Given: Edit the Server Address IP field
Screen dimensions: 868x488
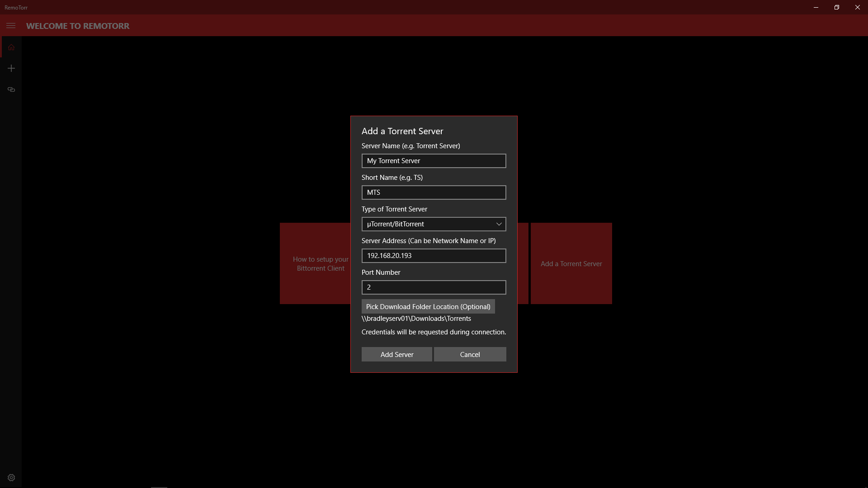Looking at the screenshot, I should click(433, 256).
